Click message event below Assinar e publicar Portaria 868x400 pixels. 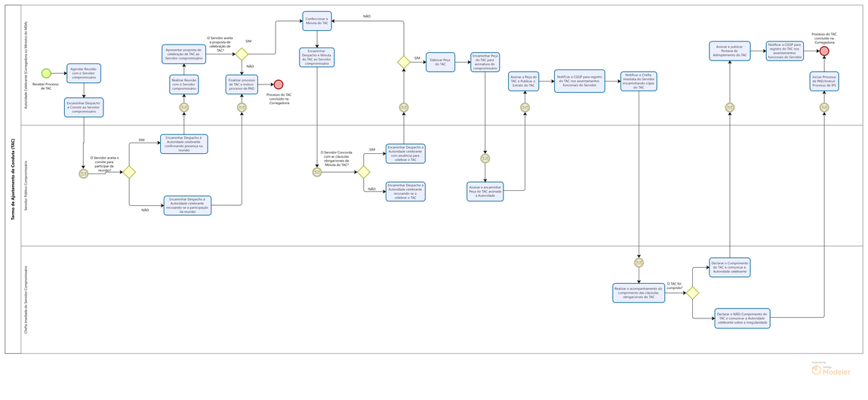730,107
